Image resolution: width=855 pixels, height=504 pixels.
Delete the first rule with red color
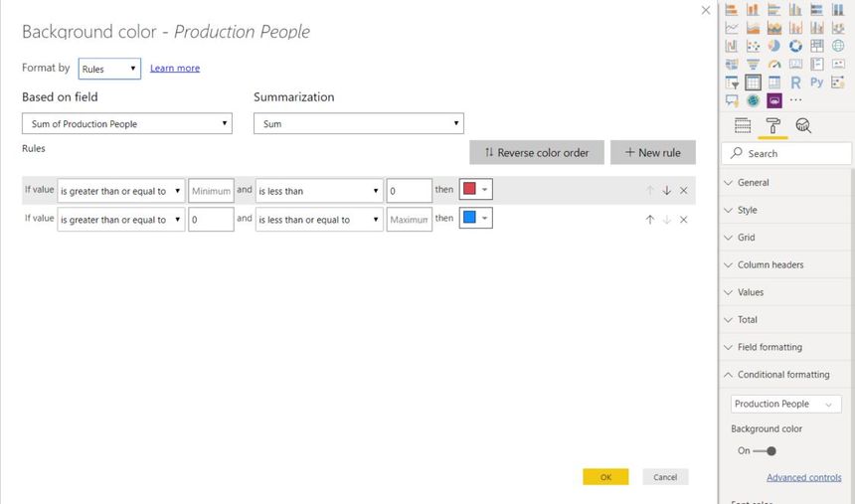683,190
